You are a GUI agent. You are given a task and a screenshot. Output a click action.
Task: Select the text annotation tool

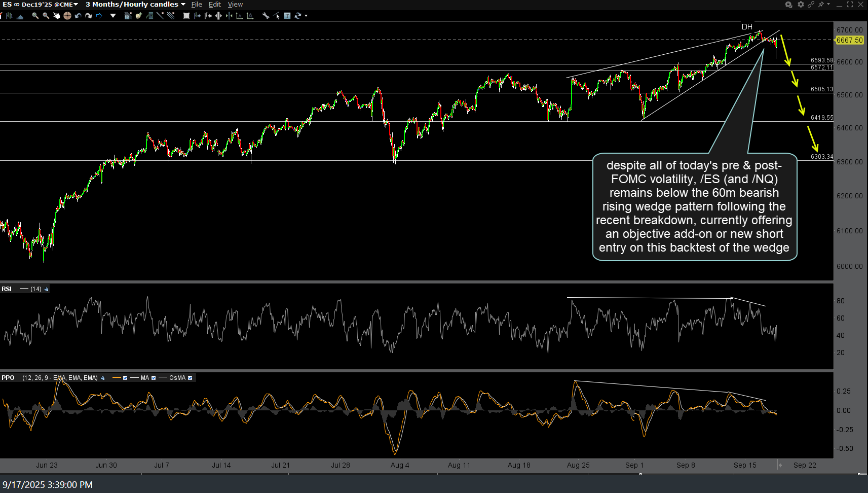(287, 16)
